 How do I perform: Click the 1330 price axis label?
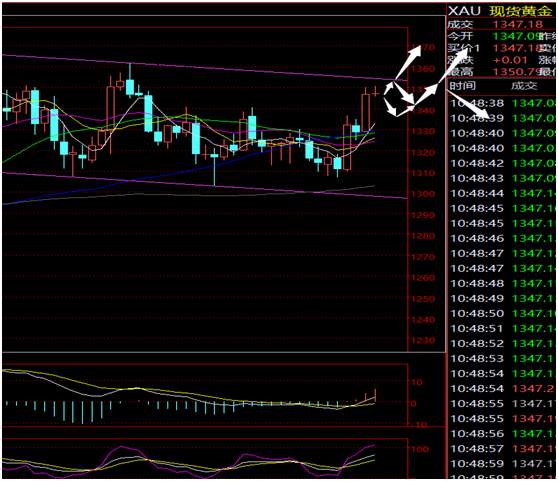click(x=423, y=131)
